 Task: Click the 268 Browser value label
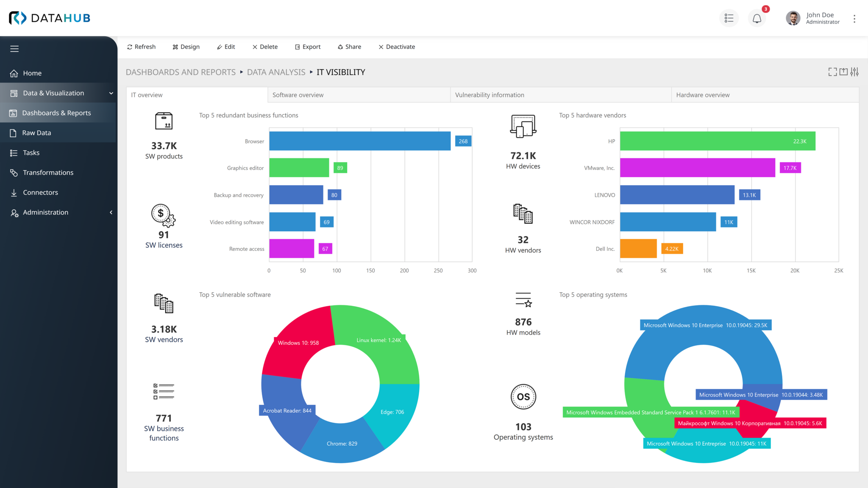pyautogui.click(x=463, y=141)
